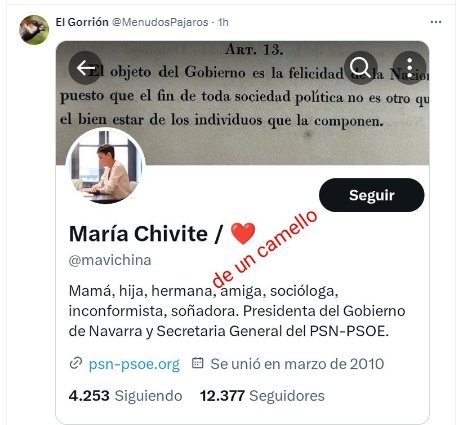Open the 12.377 Seguidores list
Screen dimensions: 459x425
[x=262, y=396]
